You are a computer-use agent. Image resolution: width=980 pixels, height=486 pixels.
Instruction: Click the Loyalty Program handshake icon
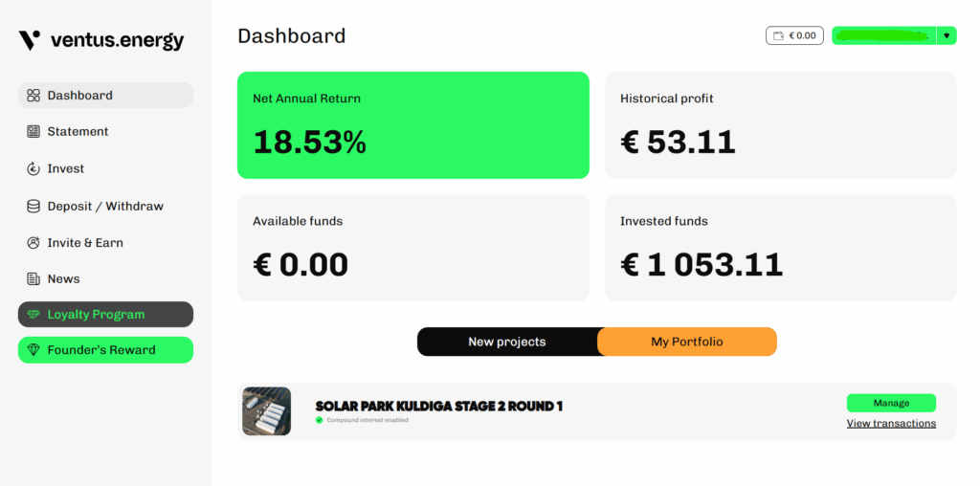(33, 314)
